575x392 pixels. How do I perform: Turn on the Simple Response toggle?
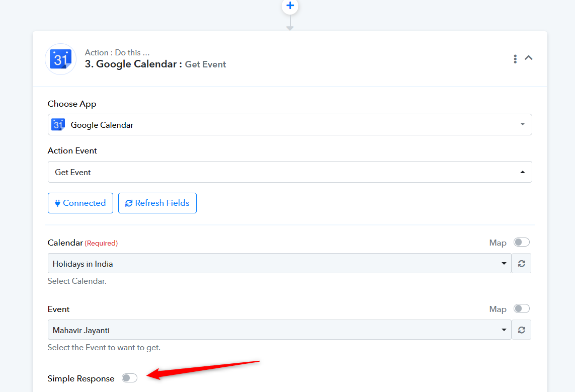pos(129,378)
